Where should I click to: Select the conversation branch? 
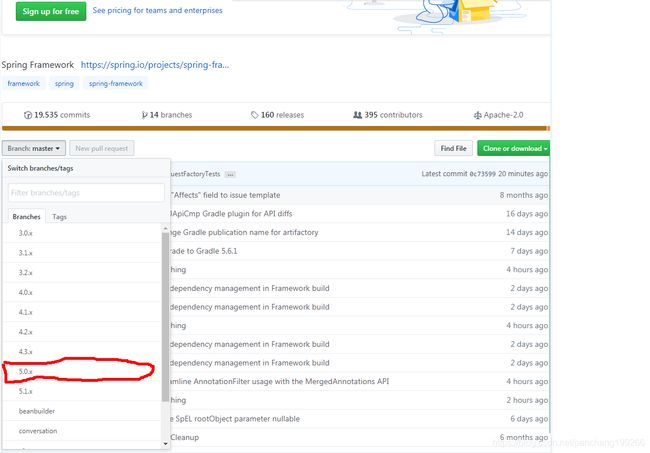click(x=82, y=431)
